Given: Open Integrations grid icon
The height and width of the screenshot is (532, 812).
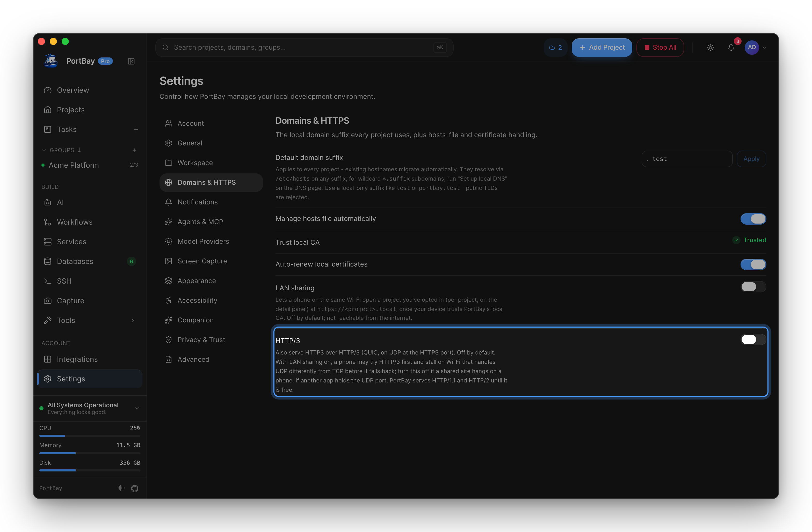Looking at the screenshot, I should pos(48,359).
